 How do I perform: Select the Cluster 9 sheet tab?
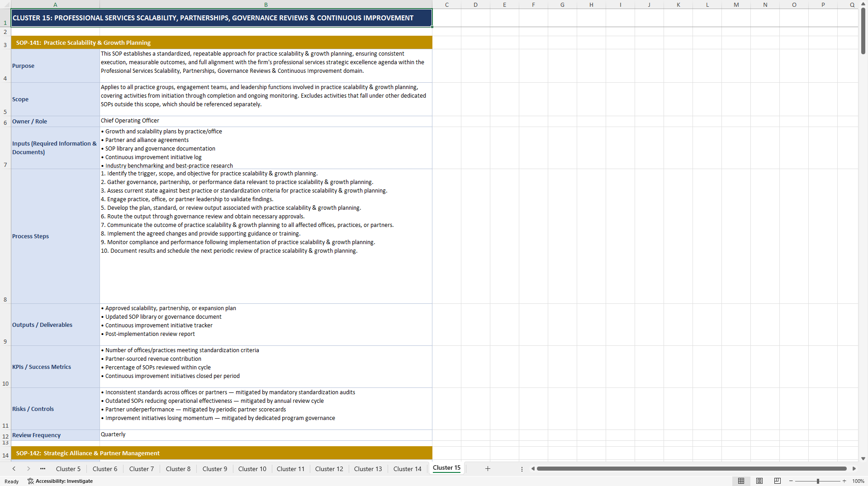[215, 469]
